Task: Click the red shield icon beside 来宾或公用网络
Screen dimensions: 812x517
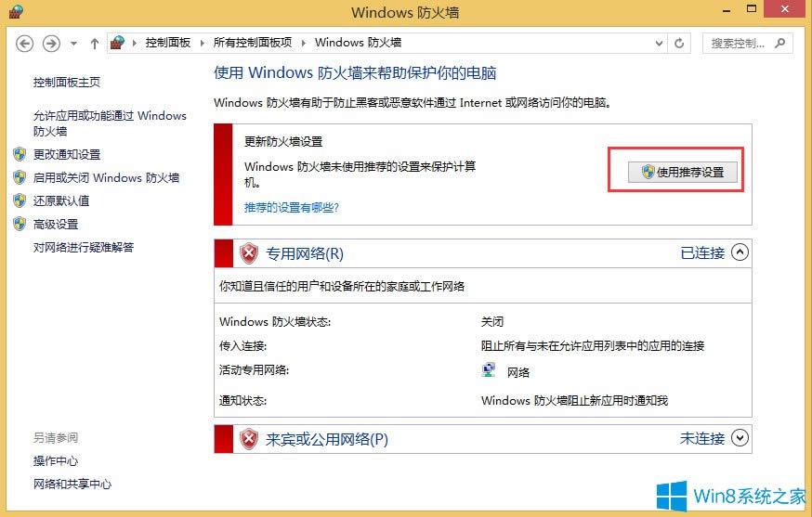Action: coord(248,439)
